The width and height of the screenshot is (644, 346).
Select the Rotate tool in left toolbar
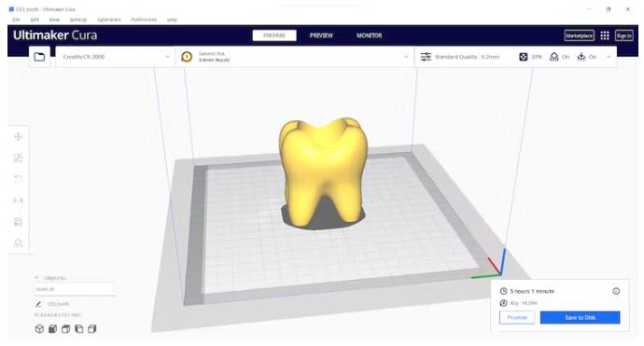coord(18,179)
